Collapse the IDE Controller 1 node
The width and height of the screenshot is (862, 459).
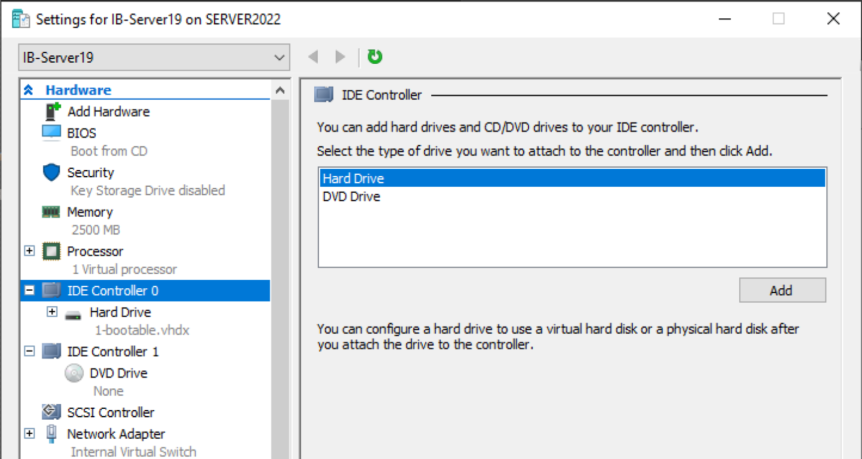click(x=30, y=351)
